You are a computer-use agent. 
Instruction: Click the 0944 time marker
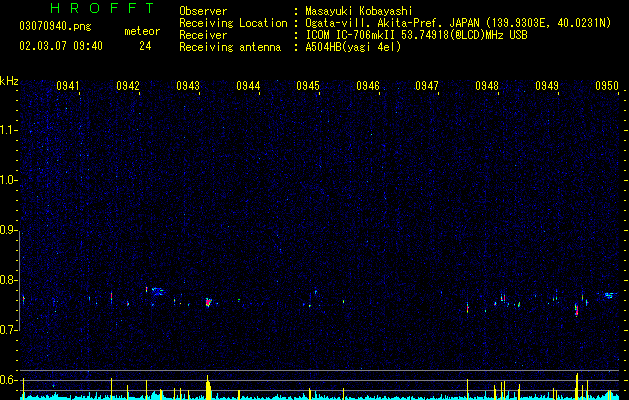tap(248, 86)
